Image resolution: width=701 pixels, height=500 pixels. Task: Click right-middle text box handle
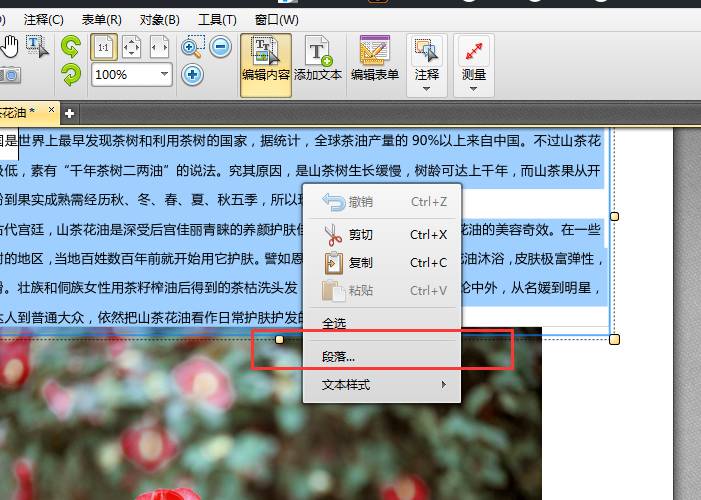coord(615,216)
